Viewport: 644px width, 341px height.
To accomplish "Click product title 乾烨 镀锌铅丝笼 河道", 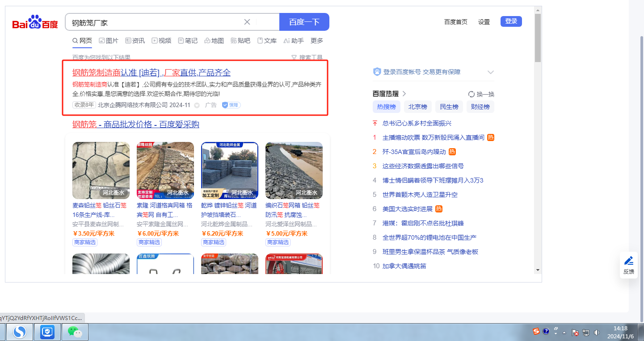I will tap(229, 210).
